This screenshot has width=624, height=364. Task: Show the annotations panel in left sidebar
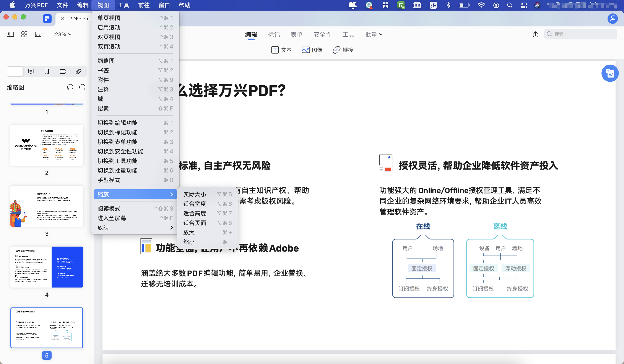coord(31,71)
